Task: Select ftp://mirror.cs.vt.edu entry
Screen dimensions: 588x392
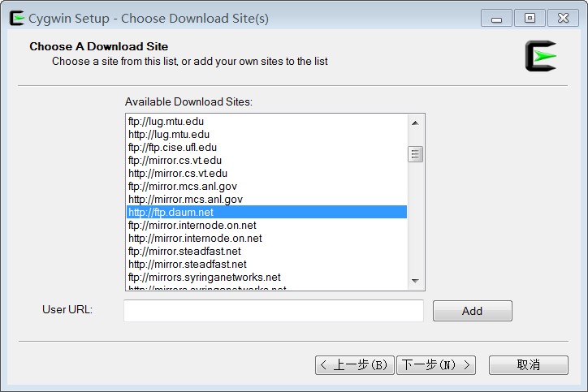Action: click(x=266, y=161)
